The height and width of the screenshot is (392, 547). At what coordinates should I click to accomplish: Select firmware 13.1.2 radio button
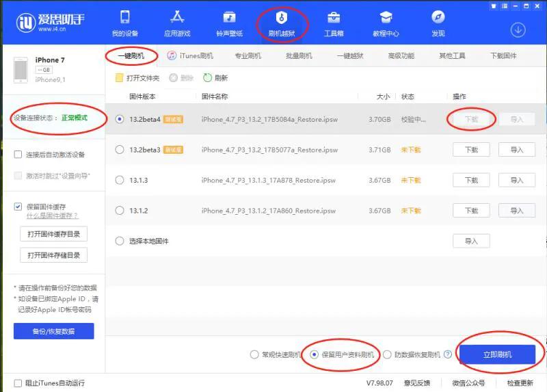(120, 211)
